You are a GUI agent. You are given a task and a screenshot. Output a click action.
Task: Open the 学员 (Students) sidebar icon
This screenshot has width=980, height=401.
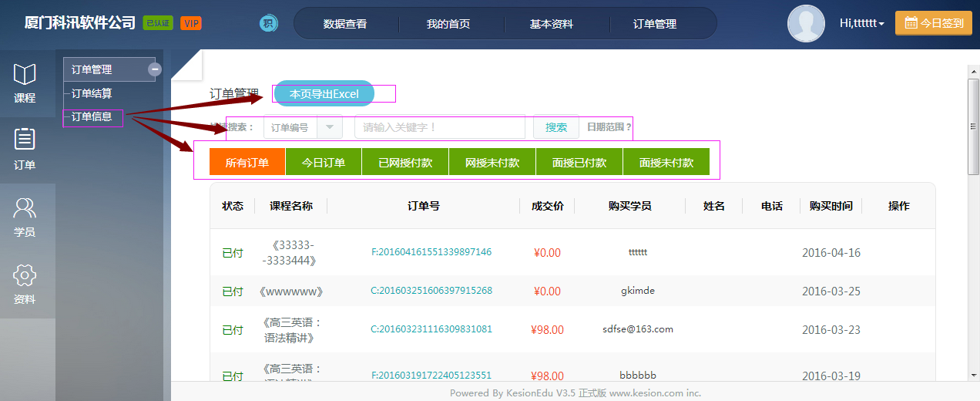[x=25, y=217]
